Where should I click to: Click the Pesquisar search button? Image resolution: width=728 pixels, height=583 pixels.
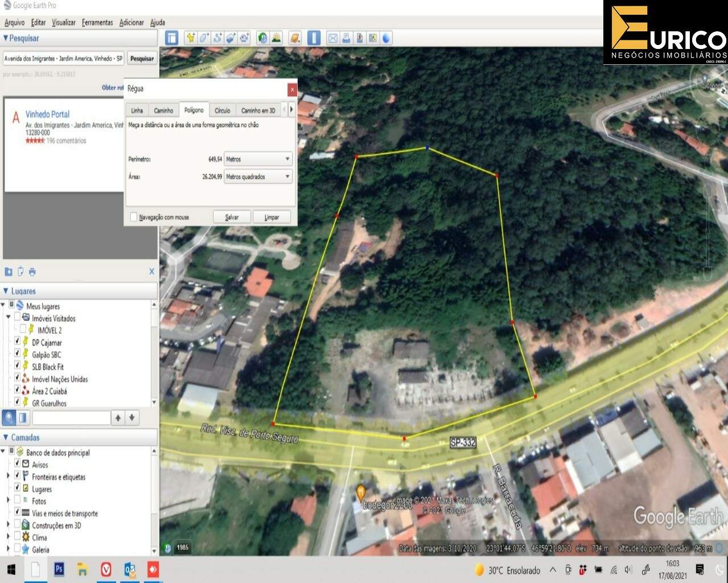click(x=141, y=58)
